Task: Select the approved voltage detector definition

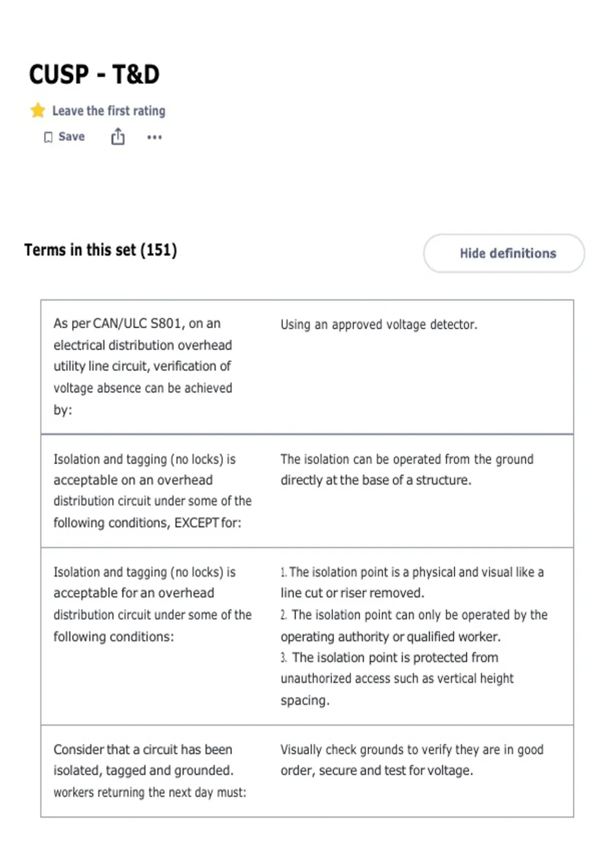Action: tap(379, 324)
